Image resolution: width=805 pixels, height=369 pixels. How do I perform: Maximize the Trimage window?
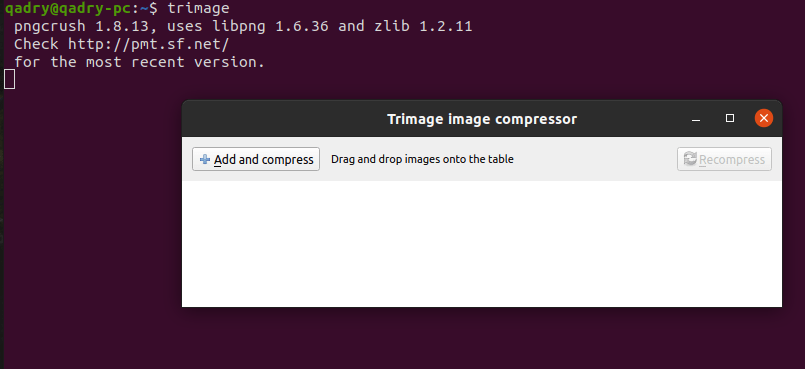730,119
